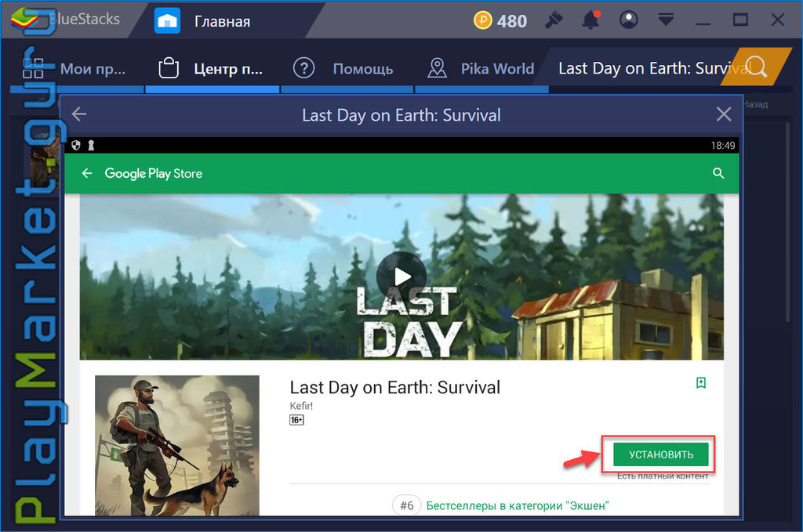Open notifications bell icon

point(591,20)
